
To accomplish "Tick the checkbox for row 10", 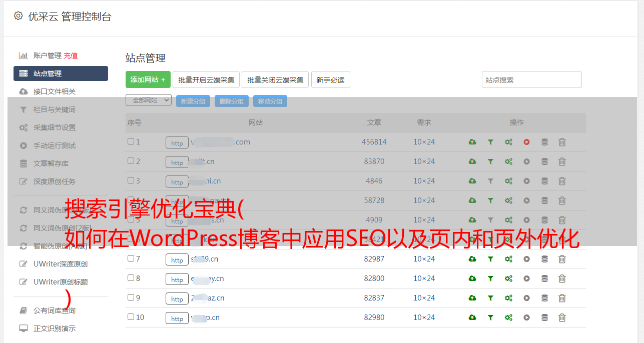I will 131,317.
